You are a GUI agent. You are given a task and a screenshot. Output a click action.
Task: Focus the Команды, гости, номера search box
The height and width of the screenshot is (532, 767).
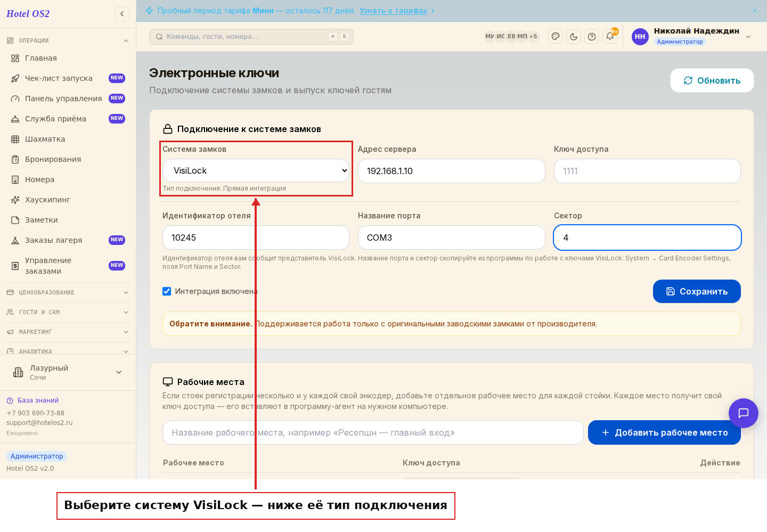(251, 37)
